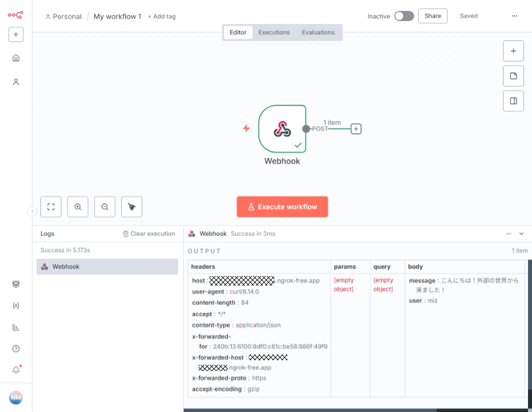Image resolution: width=532 pixels, height=412 pixels.
Task: Click the Webhook node on canvas
Action: [x=282, y=129]
